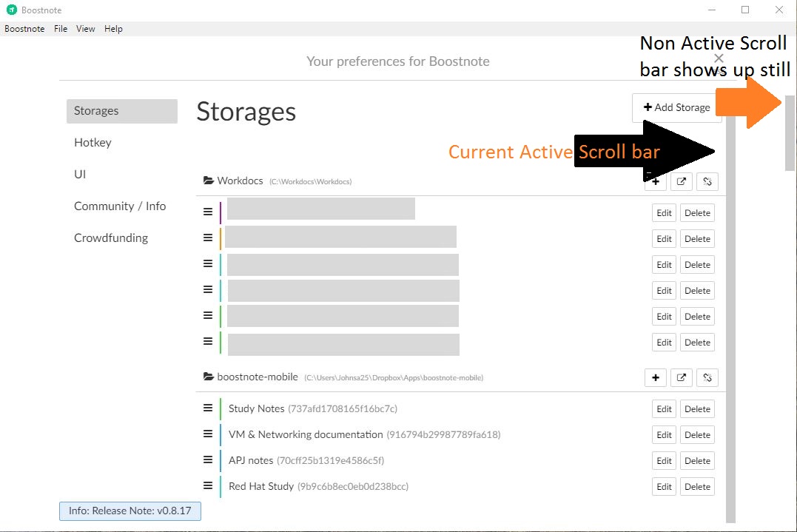
Task: Click the Study Notes folder name
Action: point(256,409)
